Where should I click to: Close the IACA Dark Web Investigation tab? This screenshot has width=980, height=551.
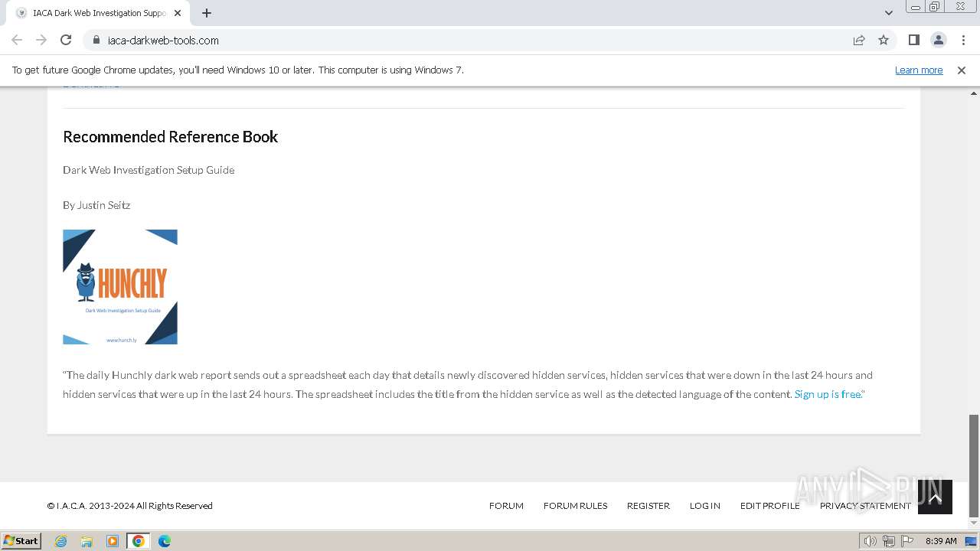[178, 13]
